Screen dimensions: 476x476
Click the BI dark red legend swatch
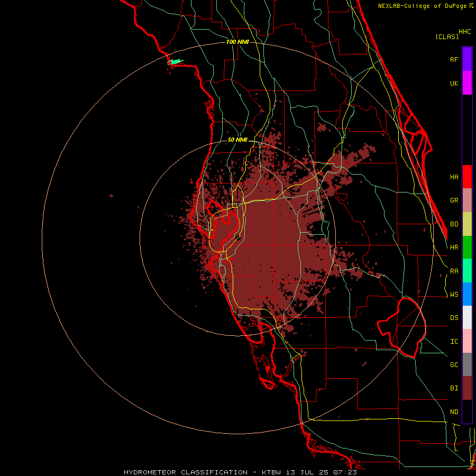pyautogui.click(x=467, y=388)
